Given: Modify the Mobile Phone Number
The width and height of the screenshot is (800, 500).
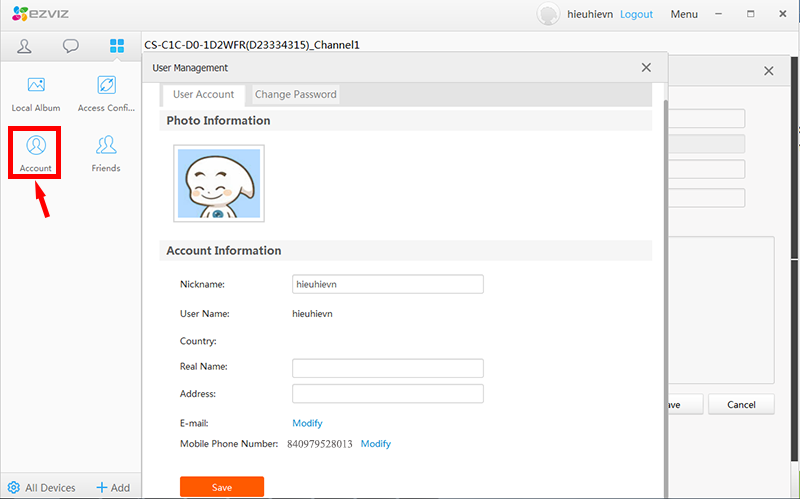Looking at the screenshot, I should 375,444.
